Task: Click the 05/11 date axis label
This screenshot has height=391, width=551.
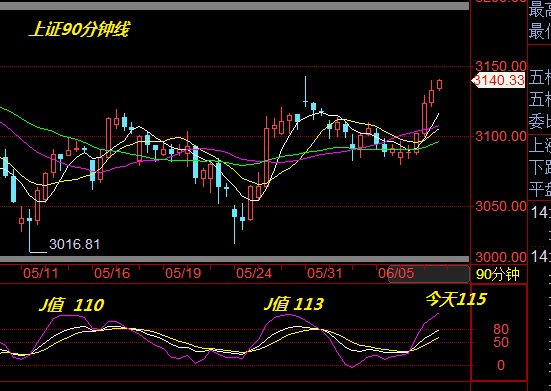Action: tap(41, 273)
